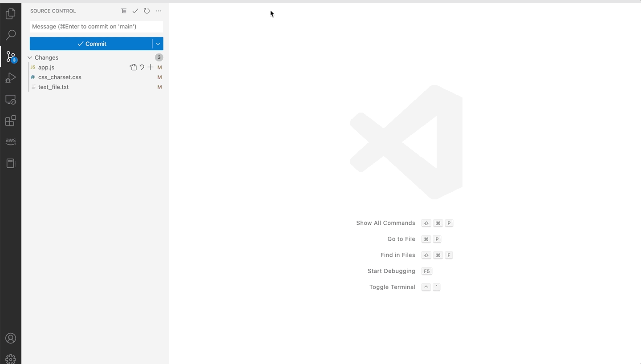Screen dimensions: 641x364
Task: Click the Changes count badge showing 3
Action: click(159, 57)
